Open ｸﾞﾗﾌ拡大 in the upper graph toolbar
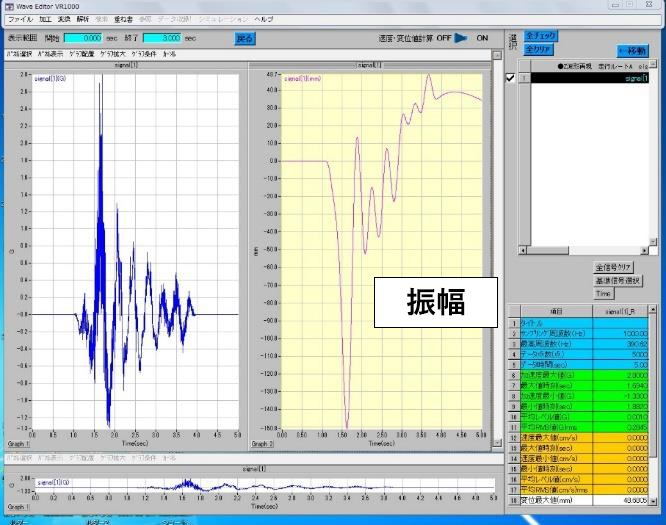Viewport: 666px width, 525px height. tap(113, 54)
